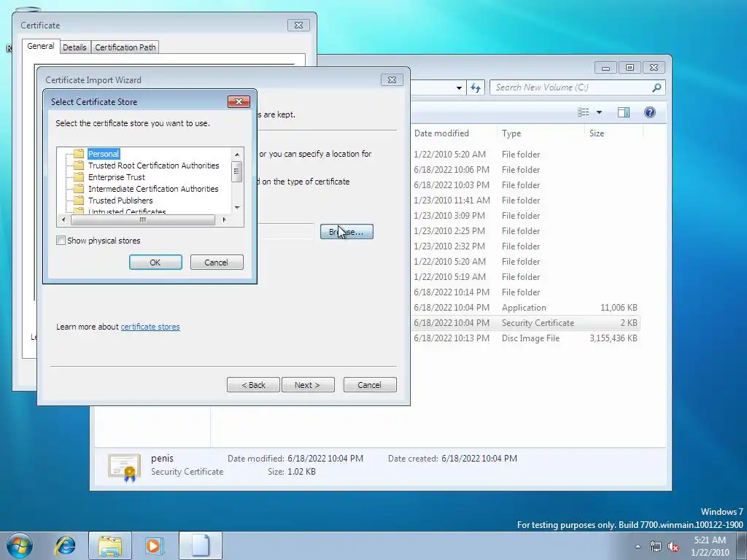The height and width of the screenshot is (560, 747).
Task: Click the store list left scroll arrow
Action: pyautogui.click(x=63, y=220)
